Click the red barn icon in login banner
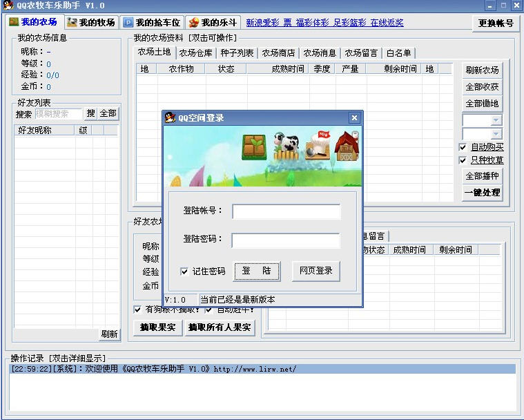The image size is (524, 420). point(347,146)
